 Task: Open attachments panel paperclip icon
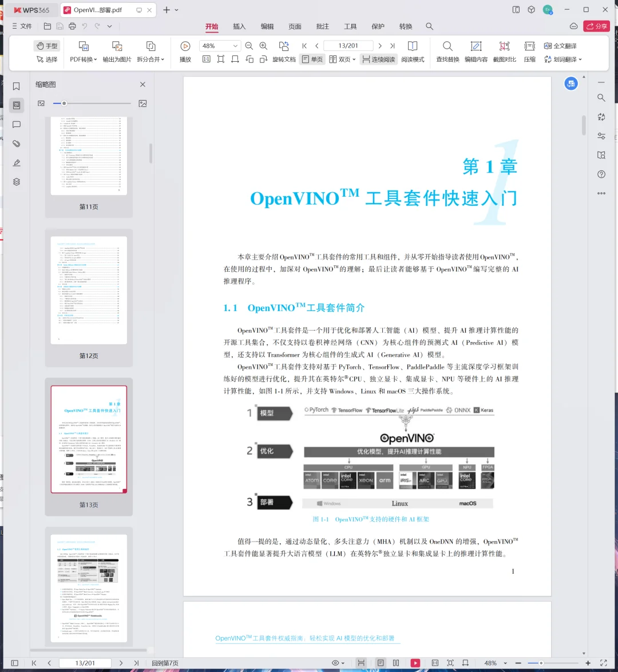pyautogui.click(x=16, y=144)
